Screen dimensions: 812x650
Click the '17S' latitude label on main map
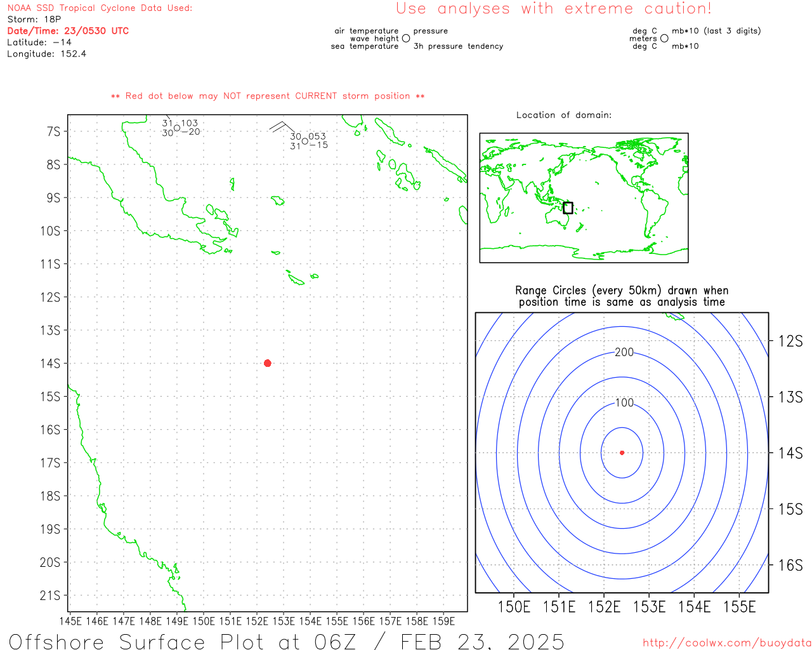point(50,463)
